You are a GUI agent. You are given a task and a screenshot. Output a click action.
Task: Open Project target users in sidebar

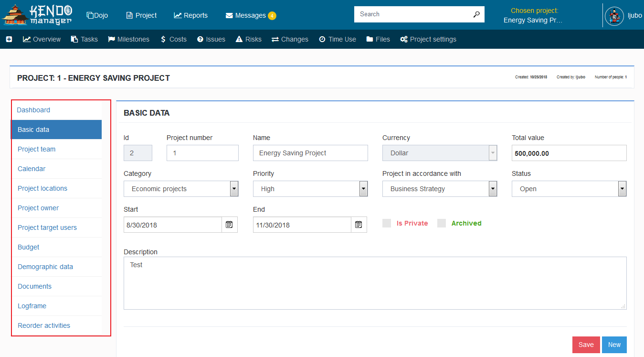coord(56,227)
